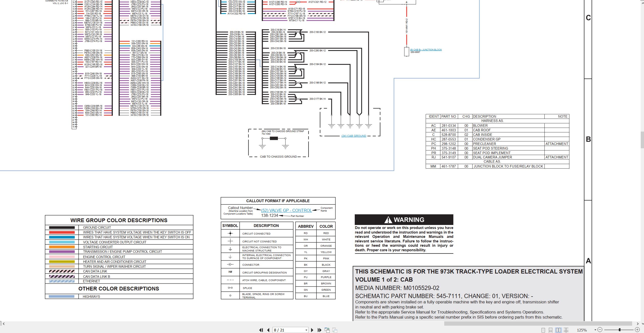Go to the previous page
The image size is (644, 333).
tap(268, 330)
